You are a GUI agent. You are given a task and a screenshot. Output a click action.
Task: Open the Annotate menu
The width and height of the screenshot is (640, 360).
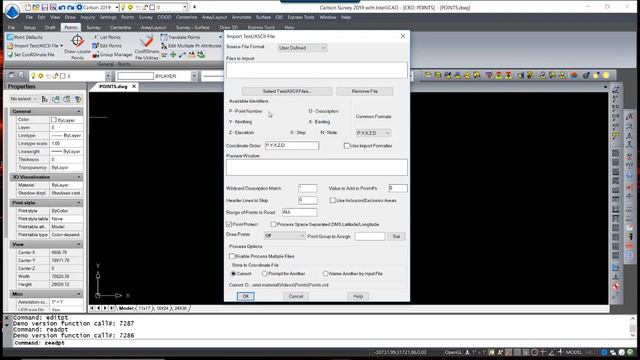click(241, 17)
